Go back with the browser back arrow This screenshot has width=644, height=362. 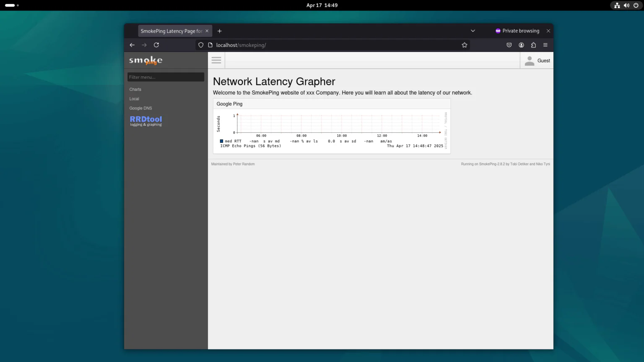click(x=132, y=45)
